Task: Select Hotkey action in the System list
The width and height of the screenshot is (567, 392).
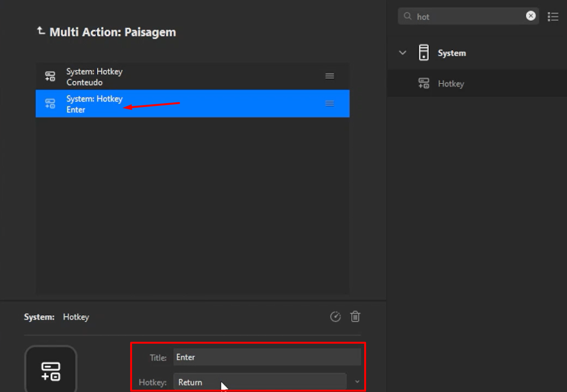Action: click(477, 83)
